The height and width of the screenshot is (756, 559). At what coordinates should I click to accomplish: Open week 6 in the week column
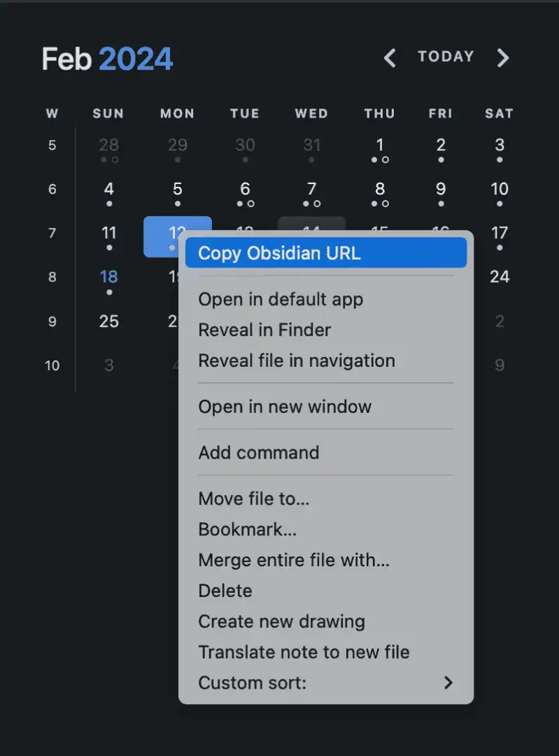[52, 189]
